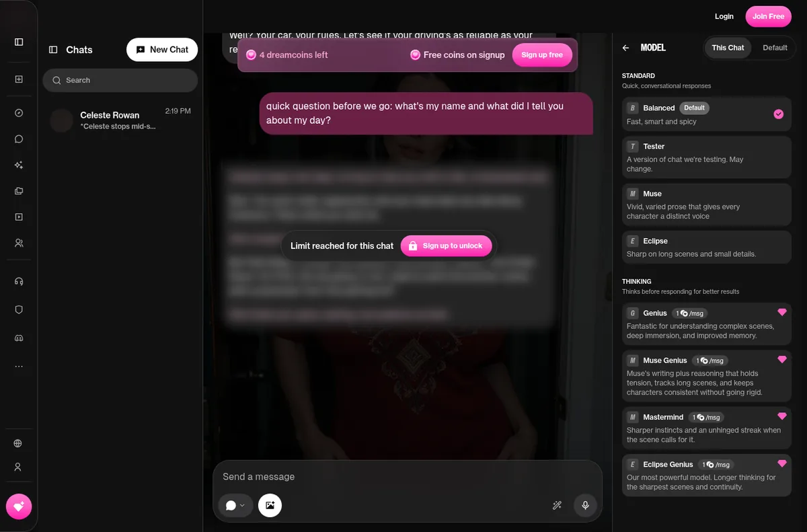Open the Discord icon in sidebar

19,338
